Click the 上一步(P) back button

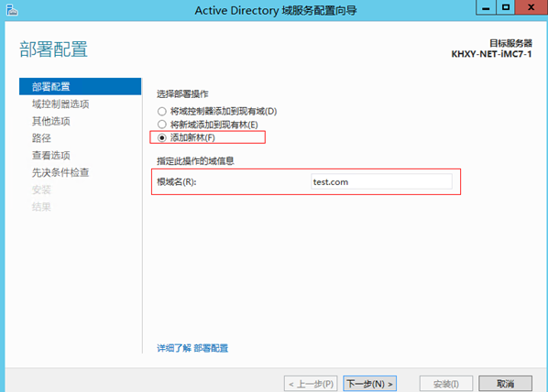[311, 384]
